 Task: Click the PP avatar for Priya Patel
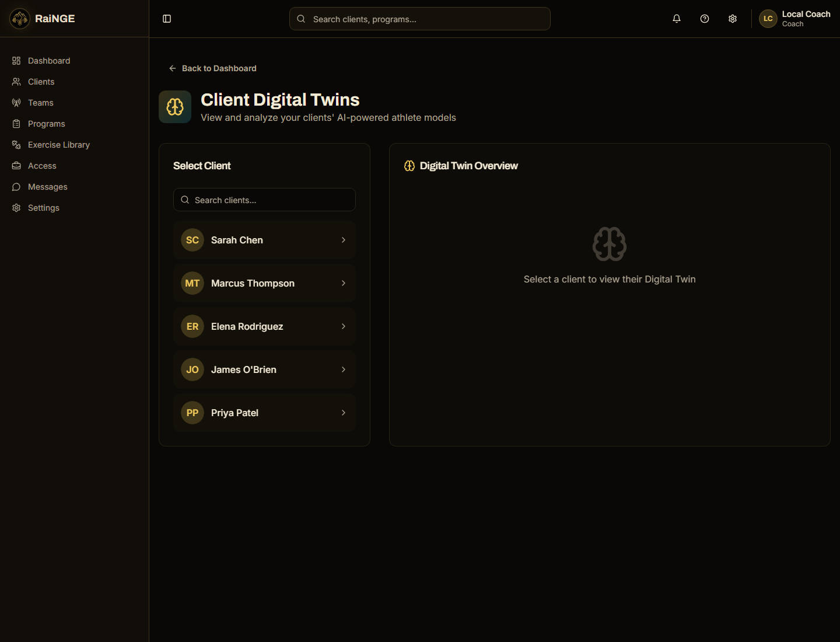(x=192, y=413)
